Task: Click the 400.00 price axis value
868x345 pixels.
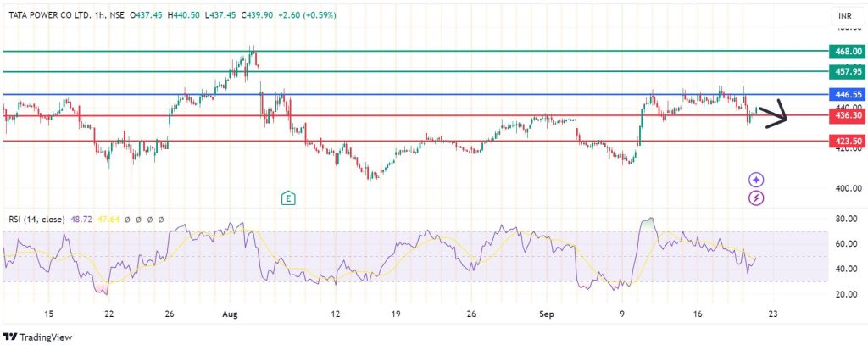Action: tap(849, 189)
